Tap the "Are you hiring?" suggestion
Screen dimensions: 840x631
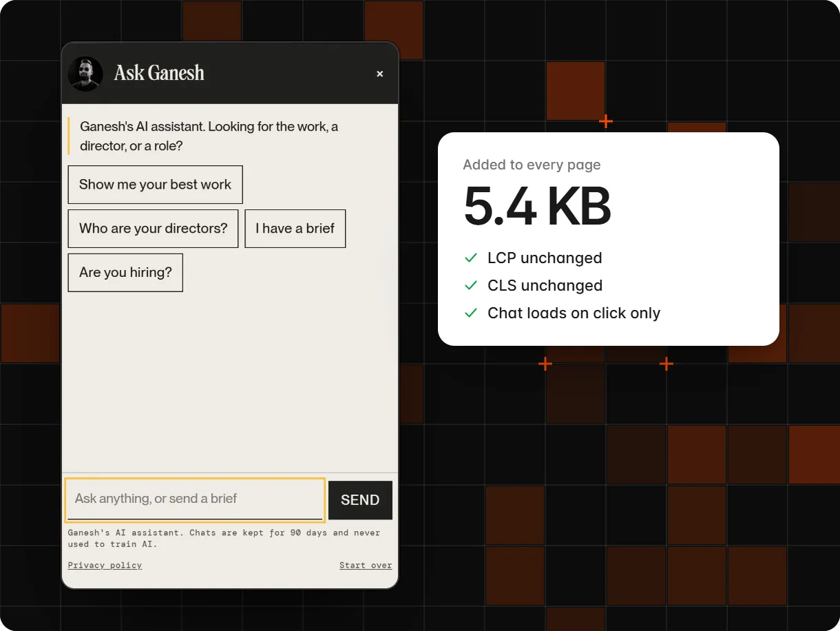125,273
